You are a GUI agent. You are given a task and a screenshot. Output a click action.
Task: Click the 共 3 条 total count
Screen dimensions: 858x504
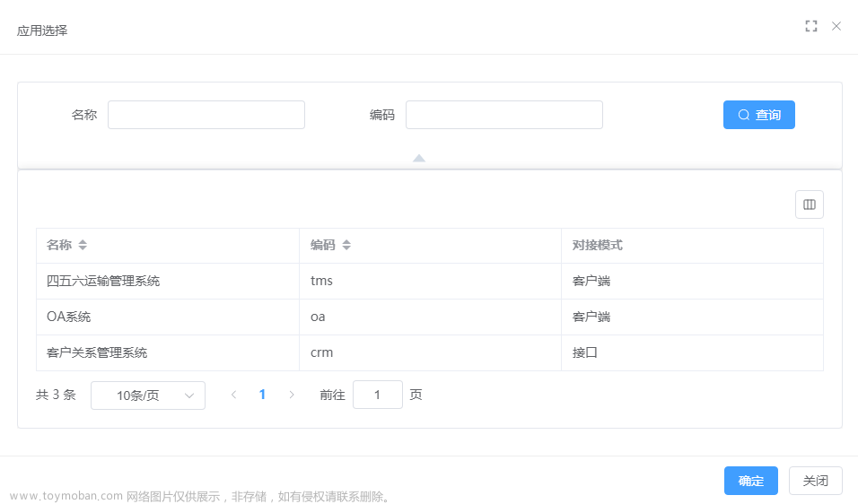pyautogui.click(x=56, y=395)
